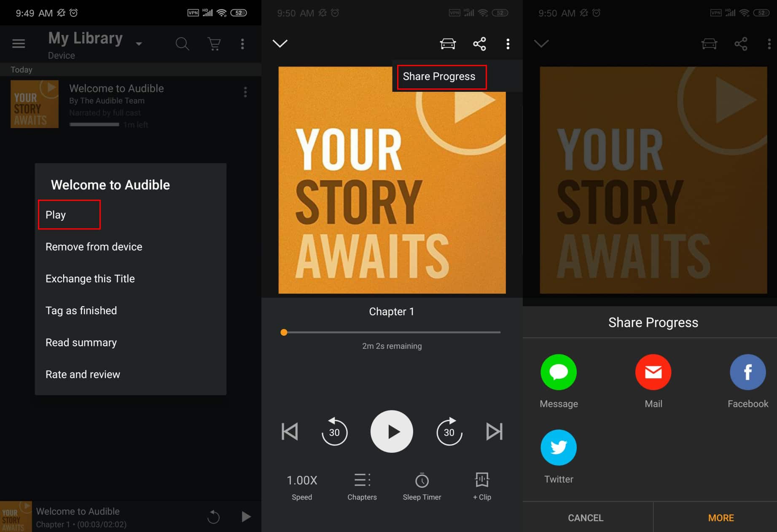The height and width of the screenshot is (532, 777).
Task: Tap the share icon in the player
Action: (x=479, y=44)
